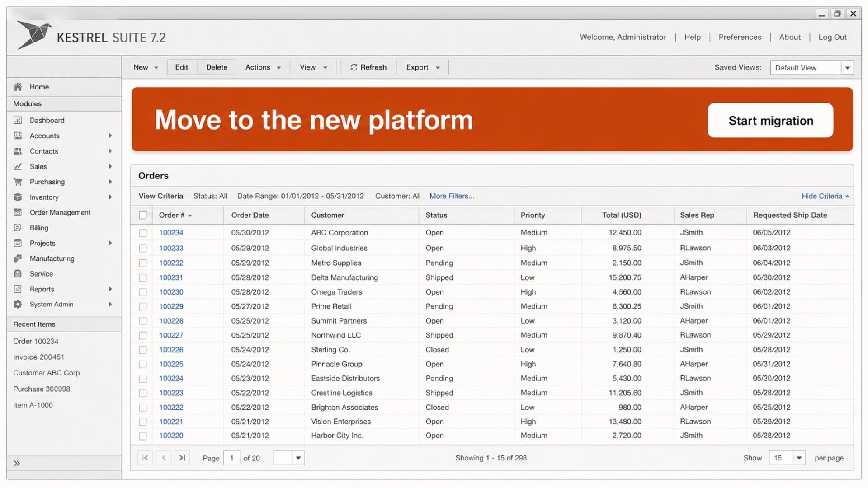Open the Saved Views Default View dropdown
The width and height of the screenshot is (868, 488).
point(811,68)
